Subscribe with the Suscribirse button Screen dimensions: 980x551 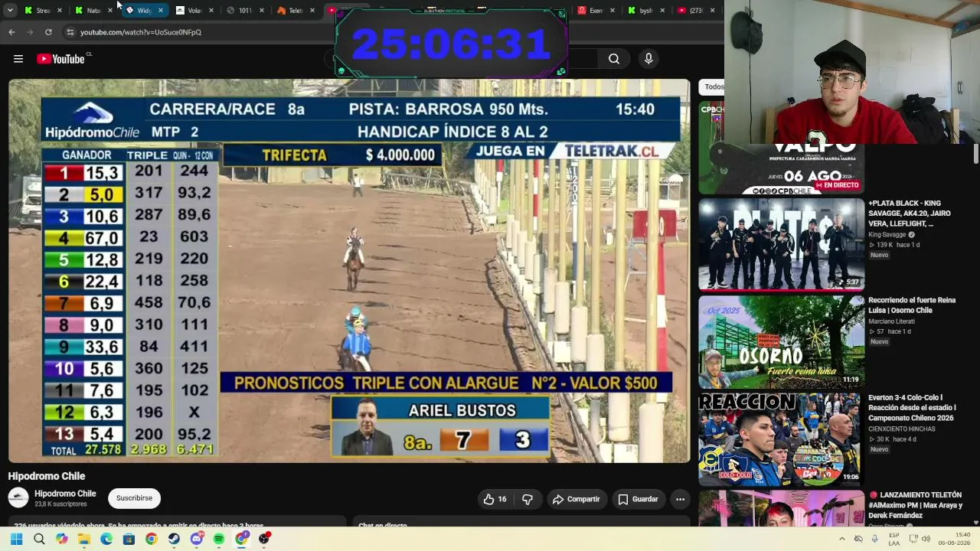(134, 498)
